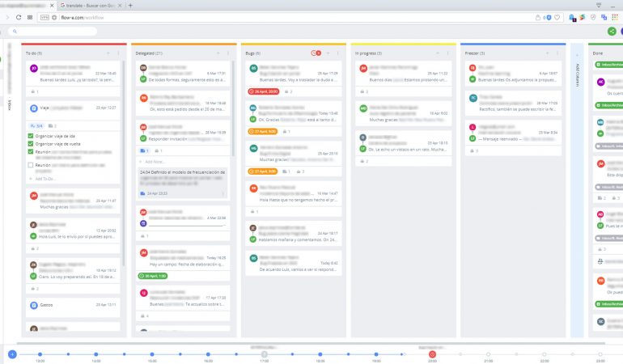623x364 pixels.
Task: Check the unchecked 'Reunión' to-do item
Action: 31,164
